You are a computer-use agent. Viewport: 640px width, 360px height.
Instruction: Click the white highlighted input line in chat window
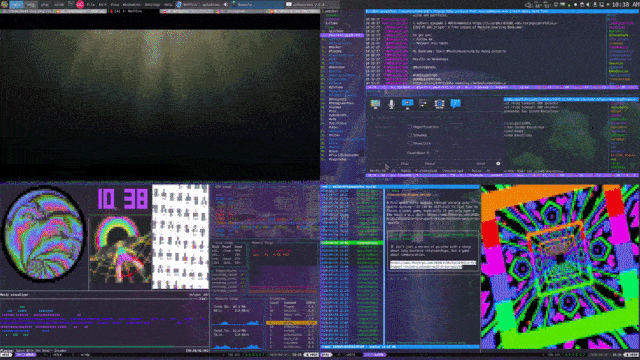pos(433,264)
